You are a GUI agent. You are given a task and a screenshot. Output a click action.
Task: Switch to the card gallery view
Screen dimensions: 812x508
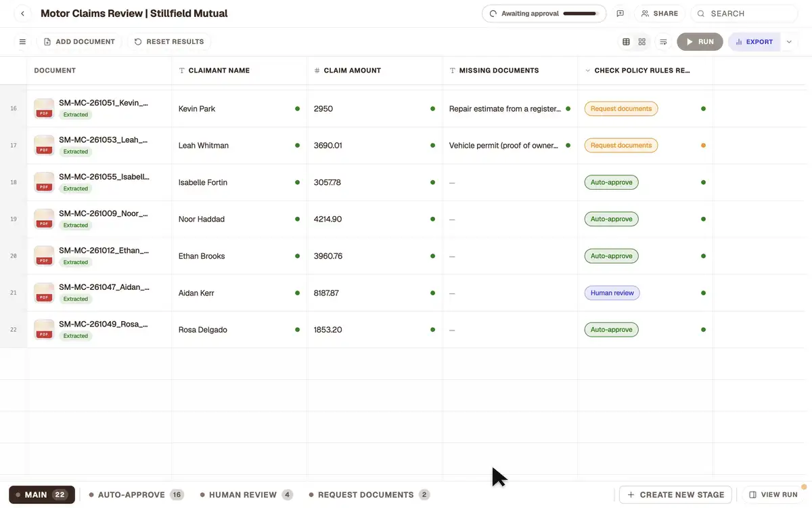tap(642, 42)
